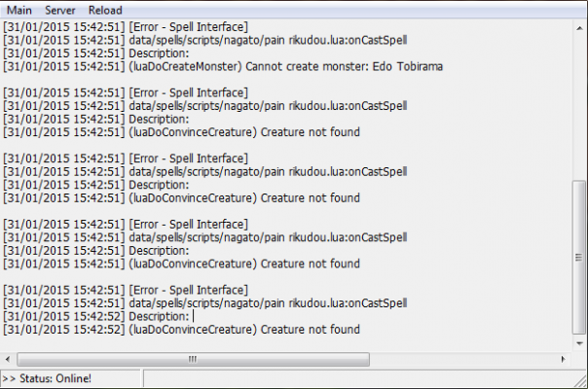Click the horizontal scrollbar track right of the thumb
Image resolution: width=588 pixels, height=389 pixels.
point(463,359)
